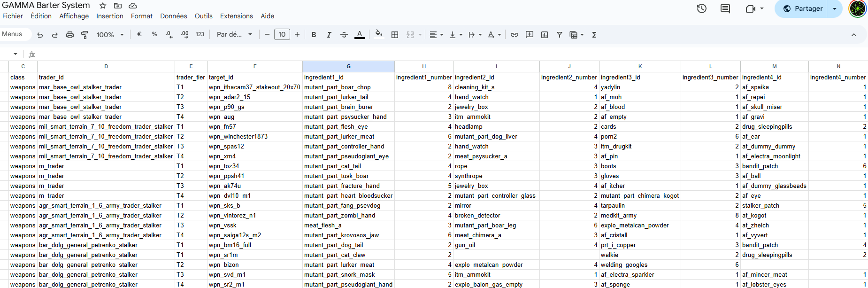This screenshot has height=288, width=868.
Task: Decrease decimal places
Action: click(169, 34)
